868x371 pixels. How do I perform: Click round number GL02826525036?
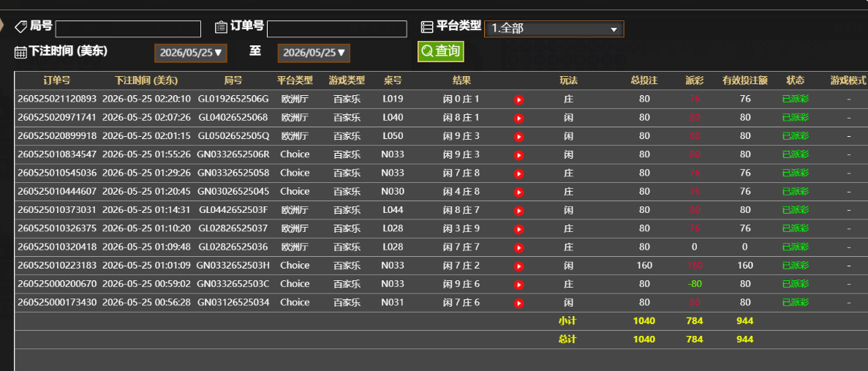pyautogui.click(x=233, y=247)
